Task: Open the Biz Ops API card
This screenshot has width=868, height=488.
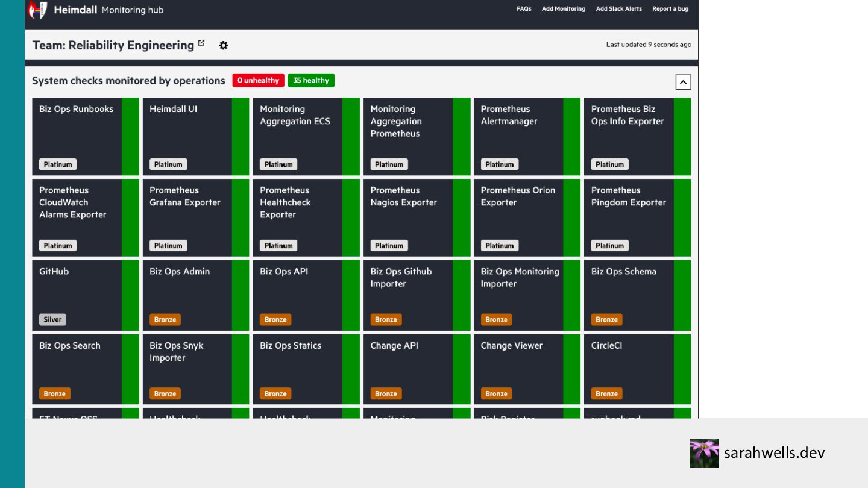Action: pos(306,295)
